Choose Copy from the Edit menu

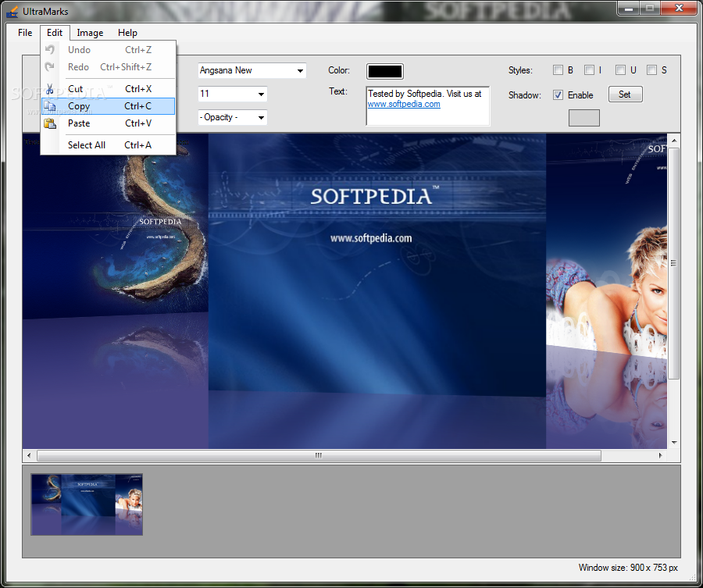pos(108,106)
